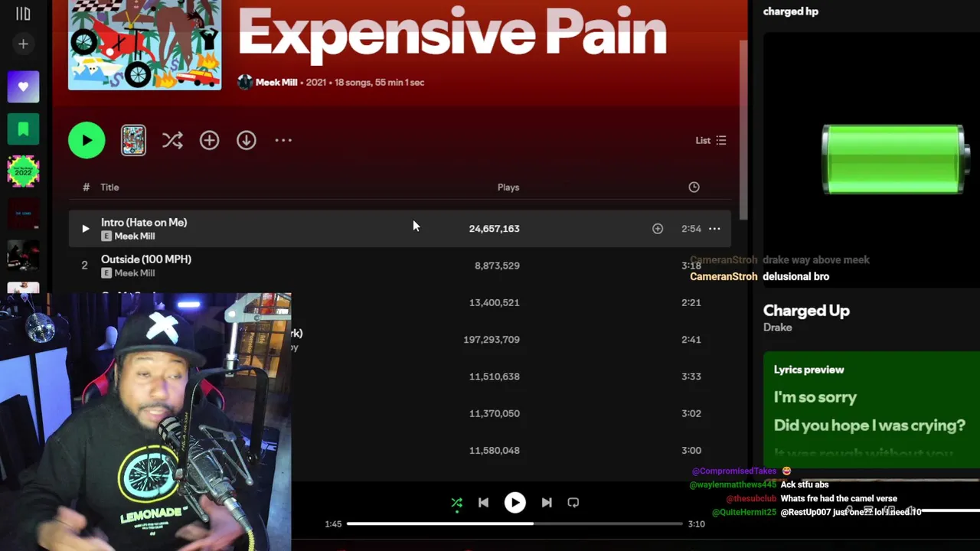980x551 pixels.
Task: Enable shuffle for the album
Action: [x=172, y=140]
